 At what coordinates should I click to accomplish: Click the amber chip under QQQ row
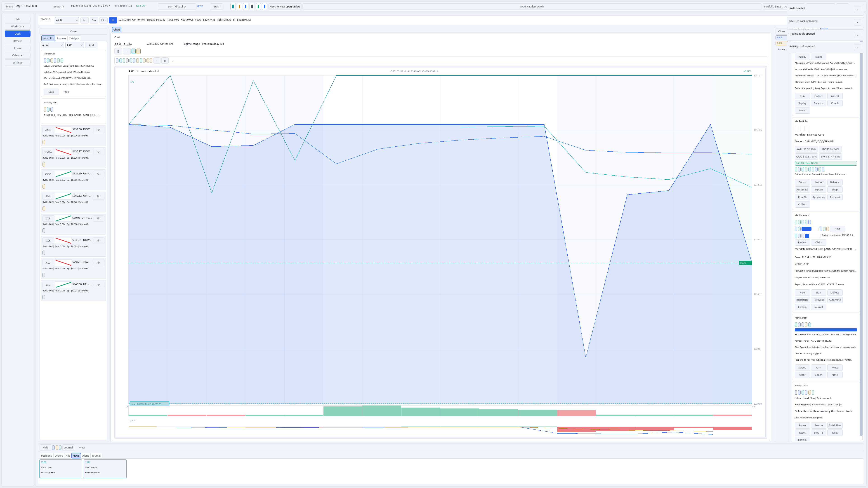(x=44, y=186)
